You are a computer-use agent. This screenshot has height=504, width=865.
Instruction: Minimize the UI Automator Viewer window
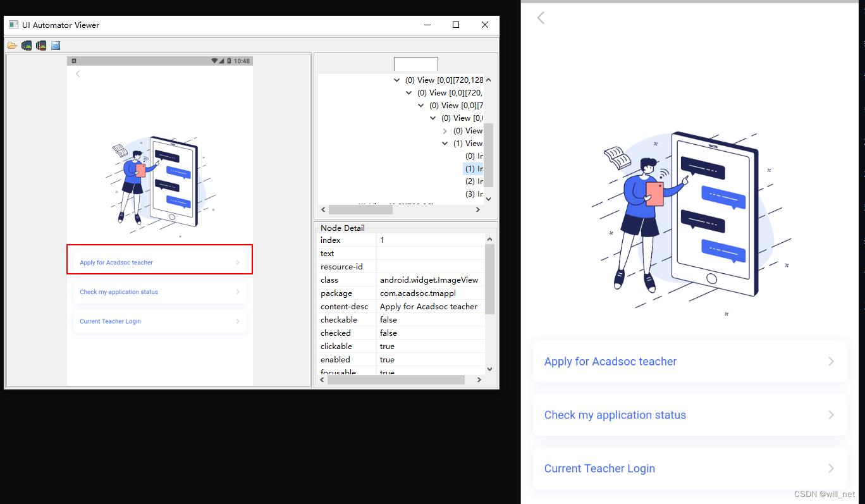click(428, 25)
